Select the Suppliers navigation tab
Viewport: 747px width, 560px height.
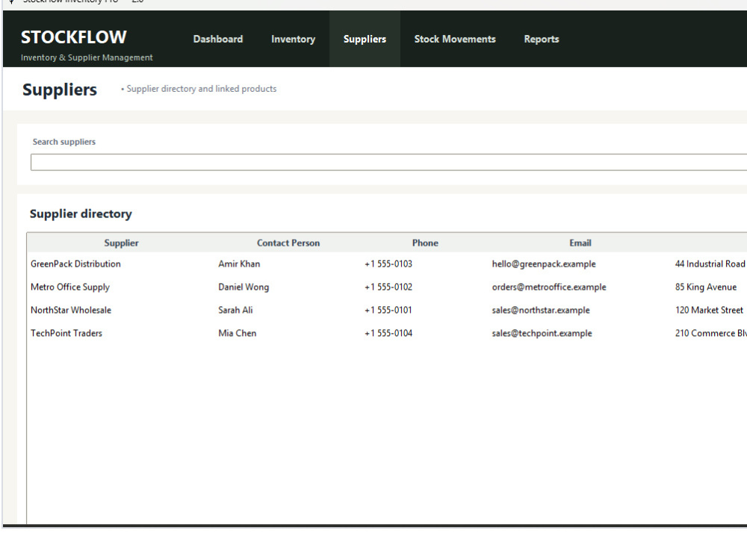(x=365, y=39)
